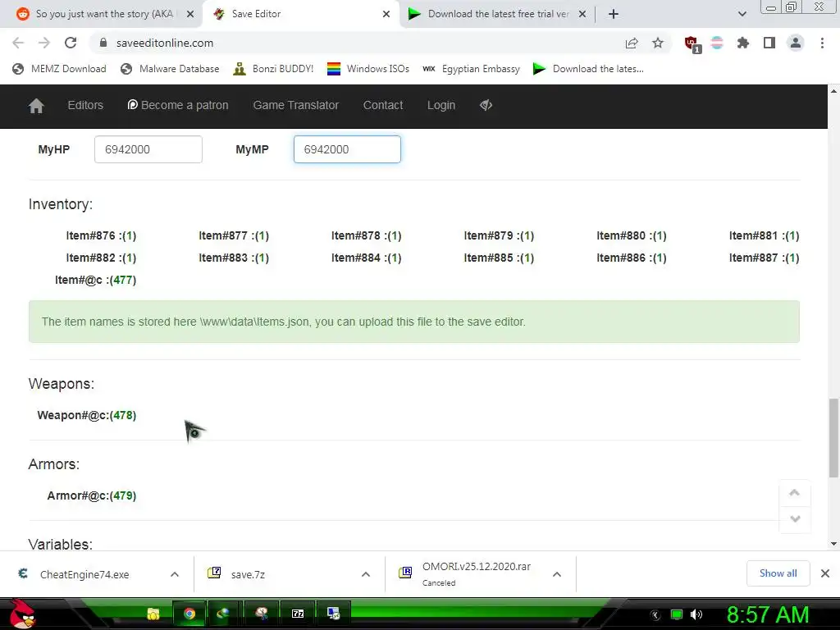Image resolution: width=840 pixels, height=630 pixels.
Task: Close the Reddit story tab
Action: 190,14
